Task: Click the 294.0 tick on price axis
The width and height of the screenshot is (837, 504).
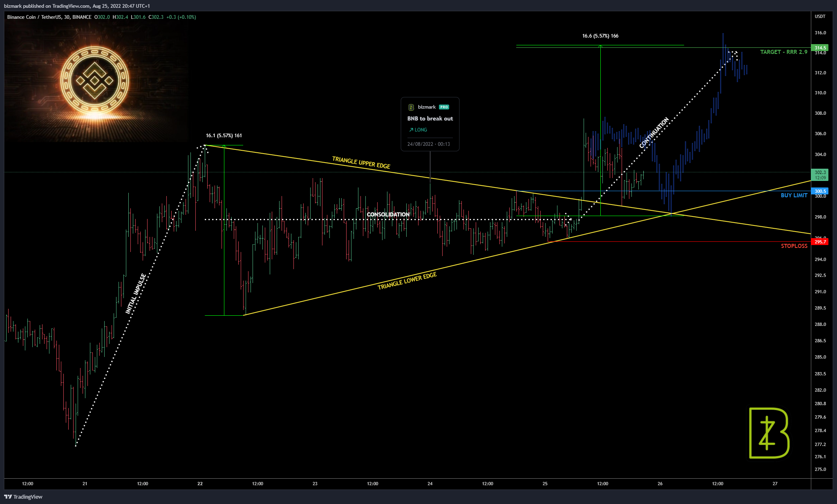Action: (x=820, y=259)
